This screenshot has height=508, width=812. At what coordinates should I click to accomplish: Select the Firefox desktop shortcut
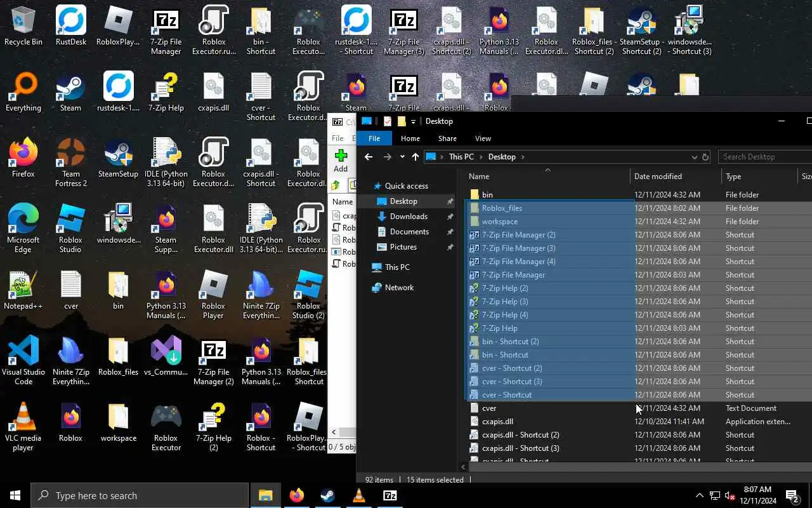[x=23, y=159]
